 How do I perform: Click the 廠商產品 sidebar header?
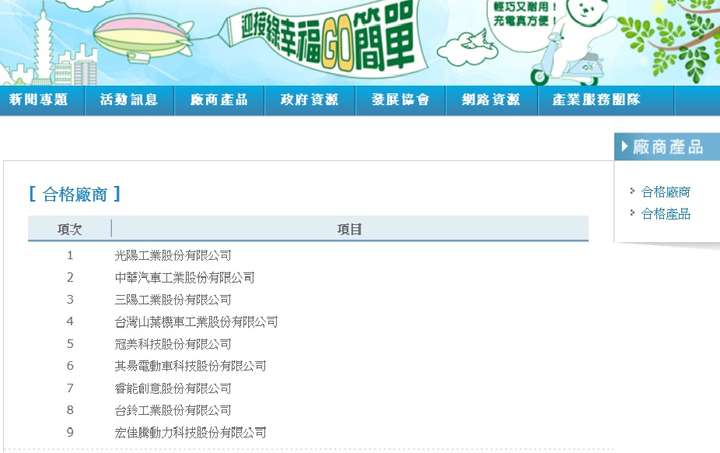point(667,147)
